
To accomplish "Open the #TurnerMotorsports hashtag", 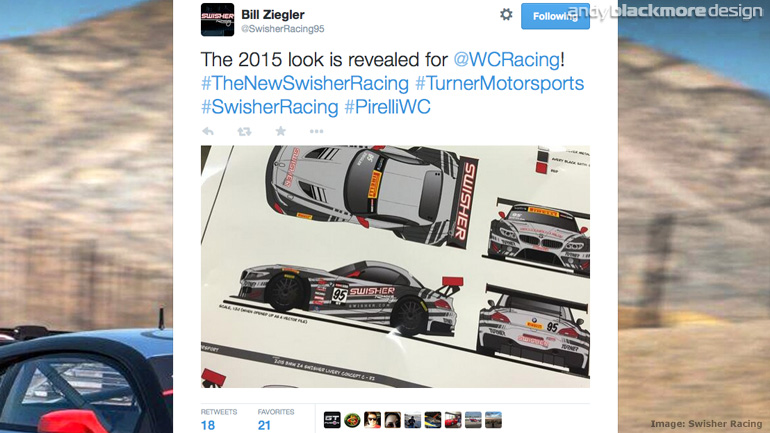I will tap(499, 83).
